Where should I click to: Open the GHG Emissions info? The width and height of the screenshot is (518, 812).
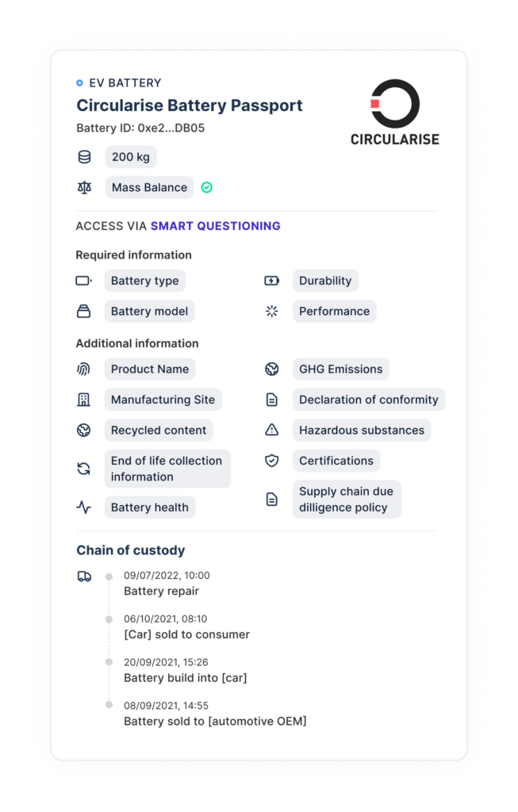(340, 370)
